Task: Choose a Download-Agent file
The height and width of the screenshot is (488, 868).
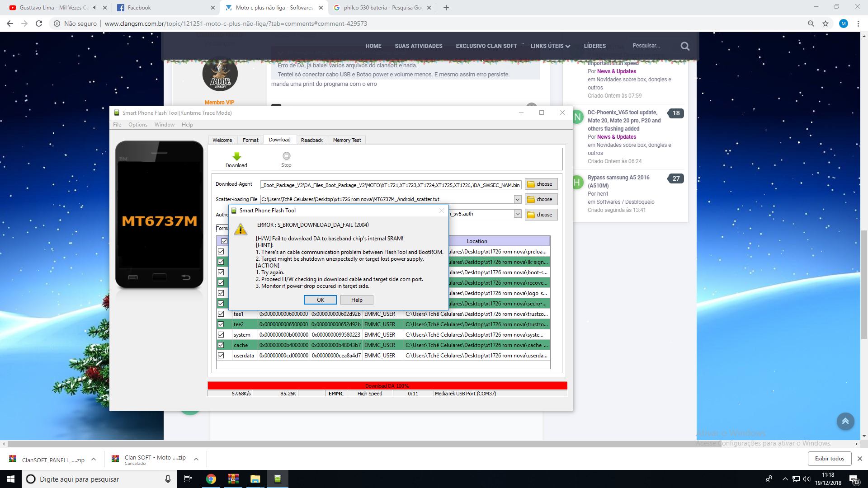Action: tap(541, 184)
